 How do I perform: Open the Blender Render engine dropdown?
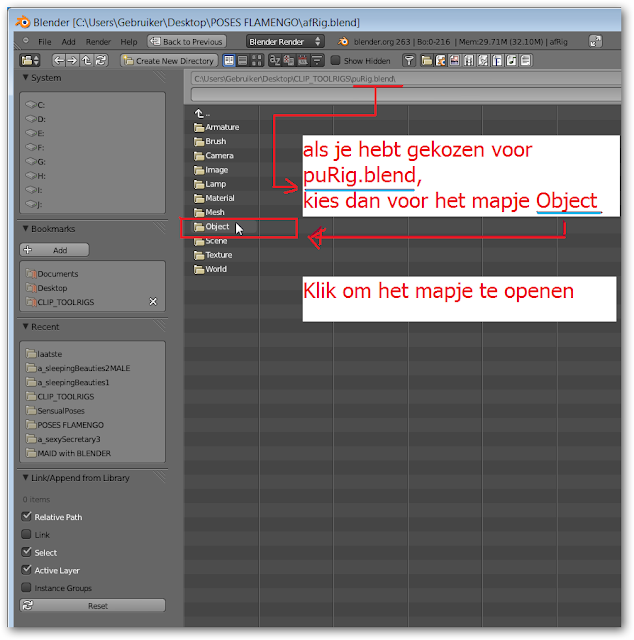285,41
